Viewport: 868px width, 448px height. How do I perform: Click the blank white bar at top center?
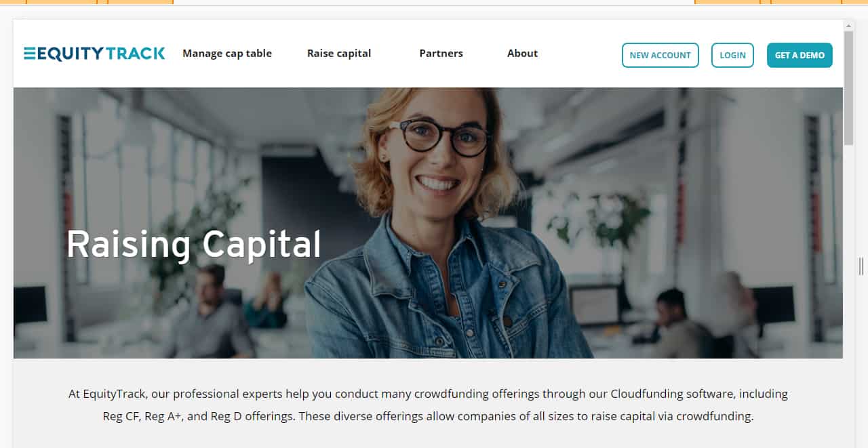click(434, 1)
